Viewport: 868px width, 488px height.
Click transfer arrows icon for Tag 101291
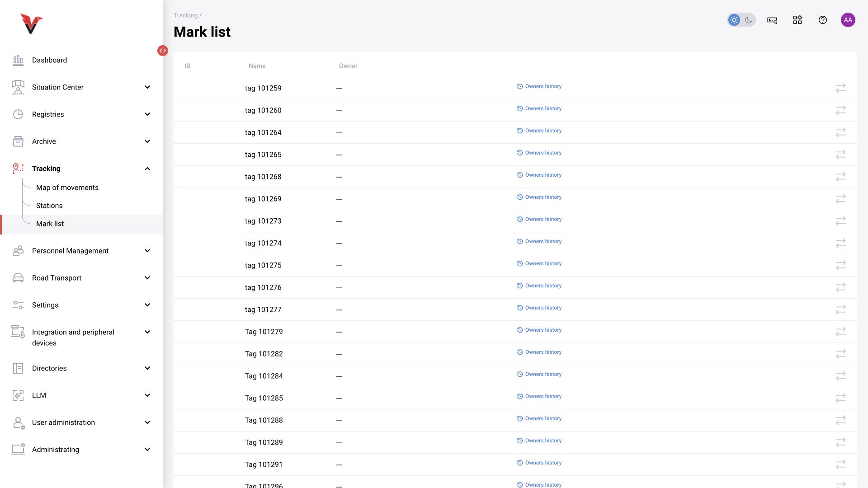pos(841,465)
